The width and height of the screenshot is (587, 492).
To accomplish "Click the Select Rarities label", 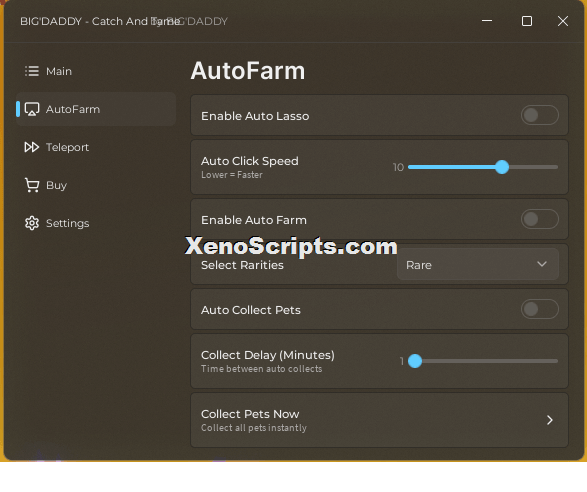I will click(x=242, y=265).
